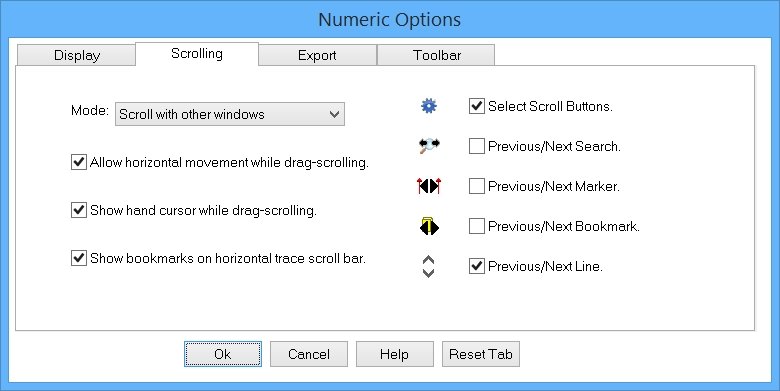Click the Reset Tab button
Viewport: 780px width, 391px height.
point(481,354)
